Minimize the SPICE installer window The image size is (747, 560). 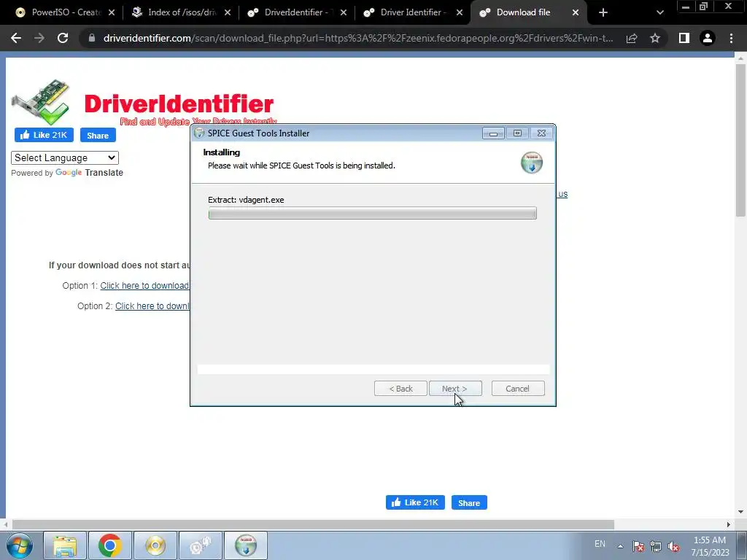pos(493,133)
